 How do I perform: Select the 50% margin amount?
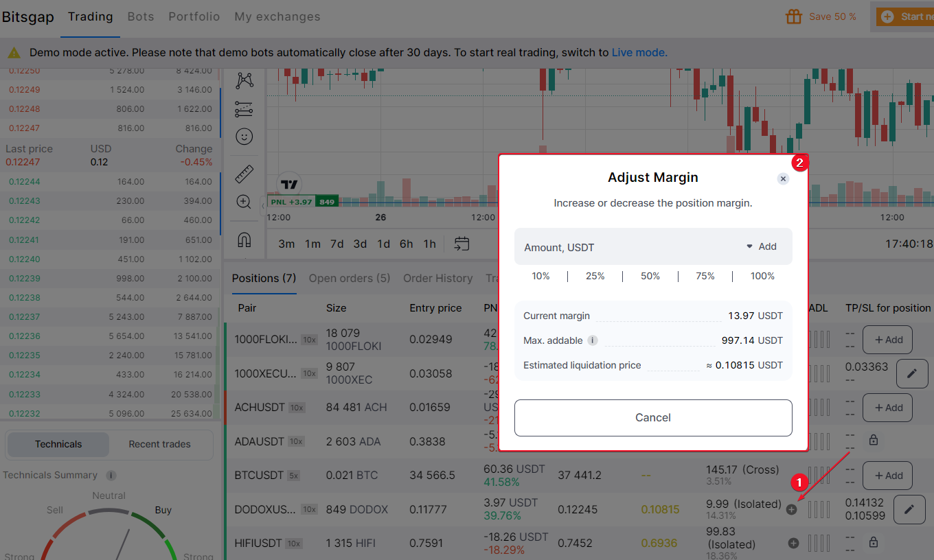pyautogui.click(x=650, y=276)
